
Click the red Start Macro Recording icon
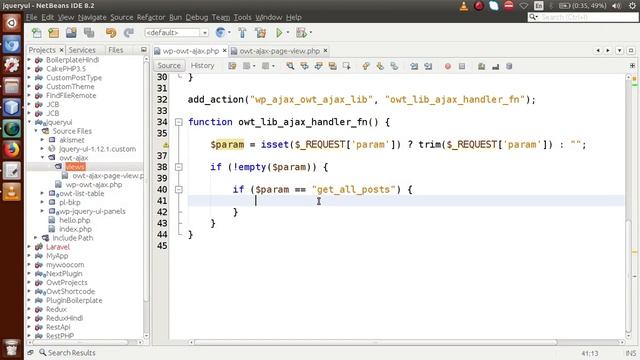[448, 66]
